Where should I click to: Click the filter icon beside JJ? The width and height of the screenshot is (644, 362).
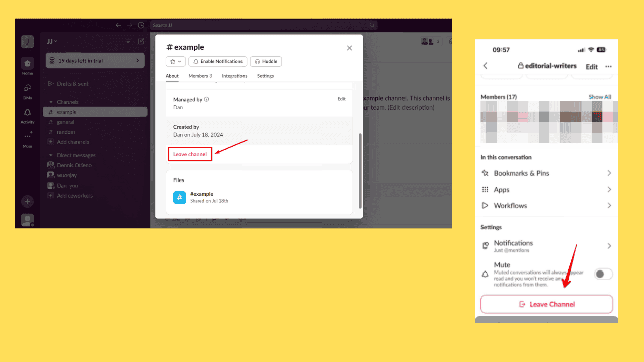click(128, 41)
